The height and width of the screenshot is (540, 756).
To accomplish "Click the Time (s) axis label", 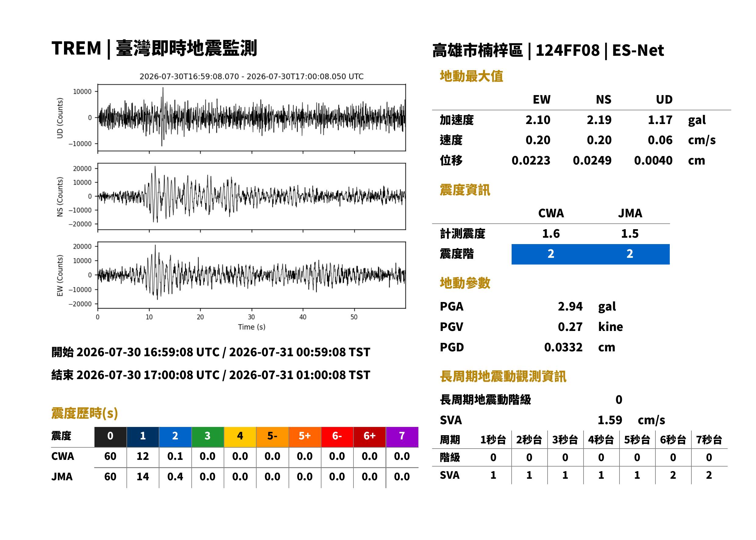I will pos(251,327).
